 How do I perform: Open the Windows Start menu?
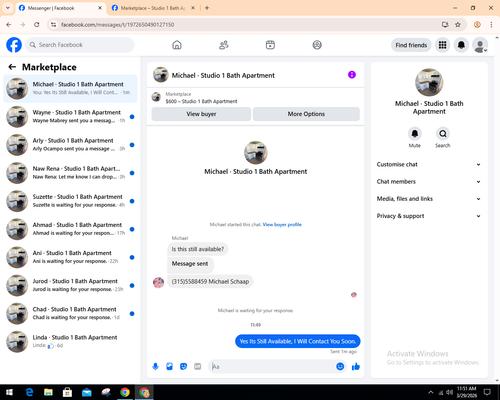[x=9, y=392]
